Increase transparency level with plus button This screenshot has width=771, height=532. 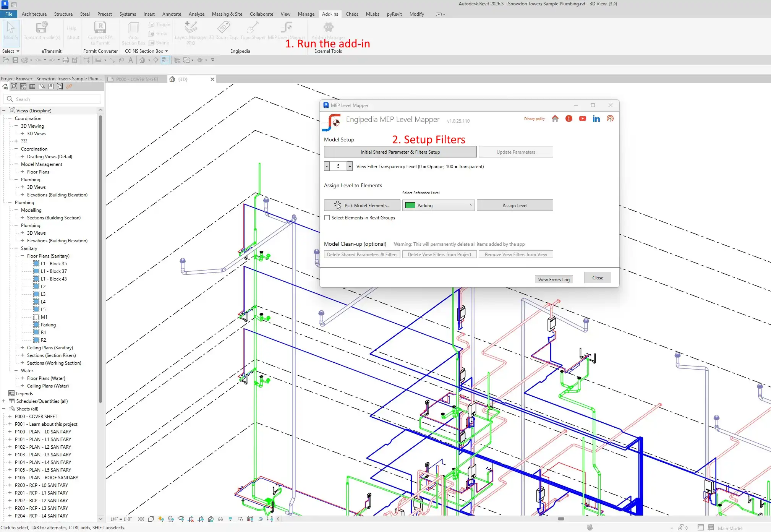(x=349, y=166)
